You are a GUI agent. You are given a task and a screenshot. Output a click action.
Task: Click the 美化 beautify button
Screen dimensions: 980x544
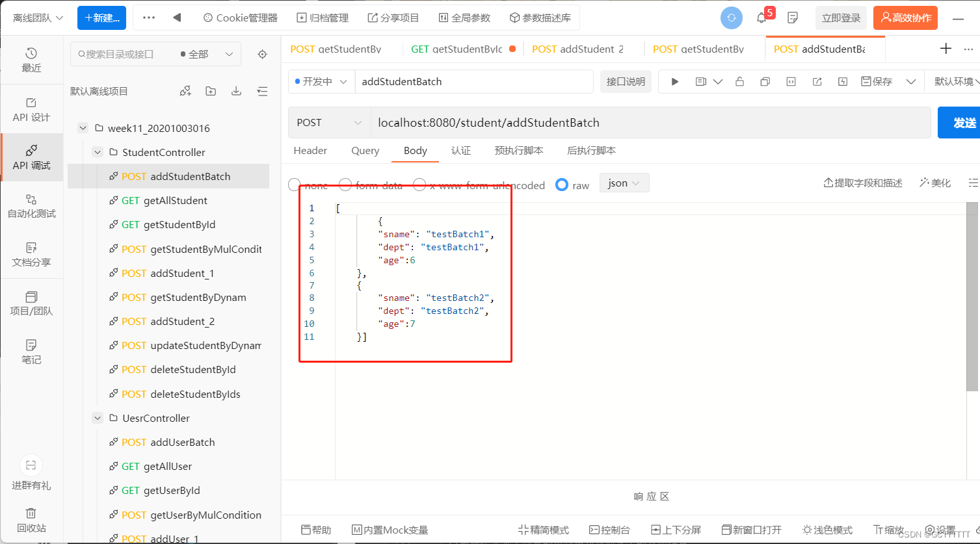coord(934,183)
